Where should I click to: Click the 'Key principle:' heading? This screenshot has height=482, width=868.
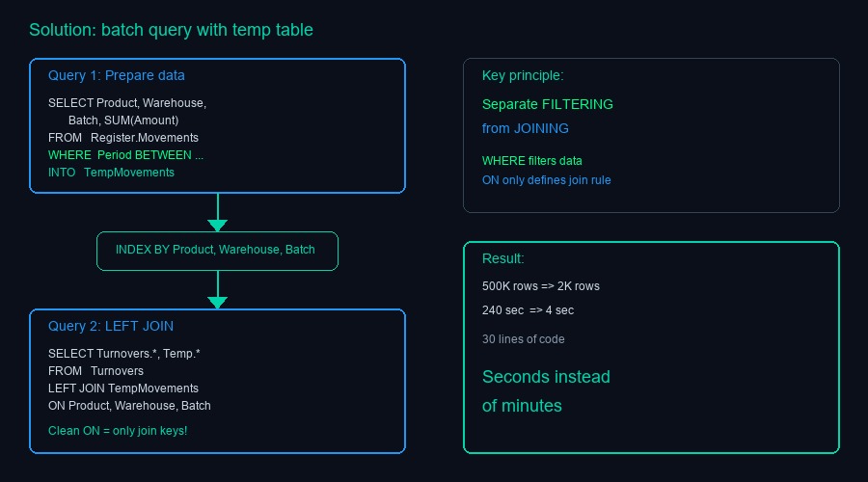523,75
